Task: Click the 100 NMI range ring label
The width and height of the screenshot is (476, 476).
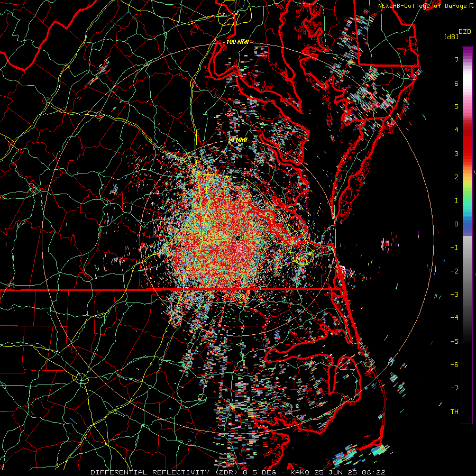Action: click(x=237, y=42)
